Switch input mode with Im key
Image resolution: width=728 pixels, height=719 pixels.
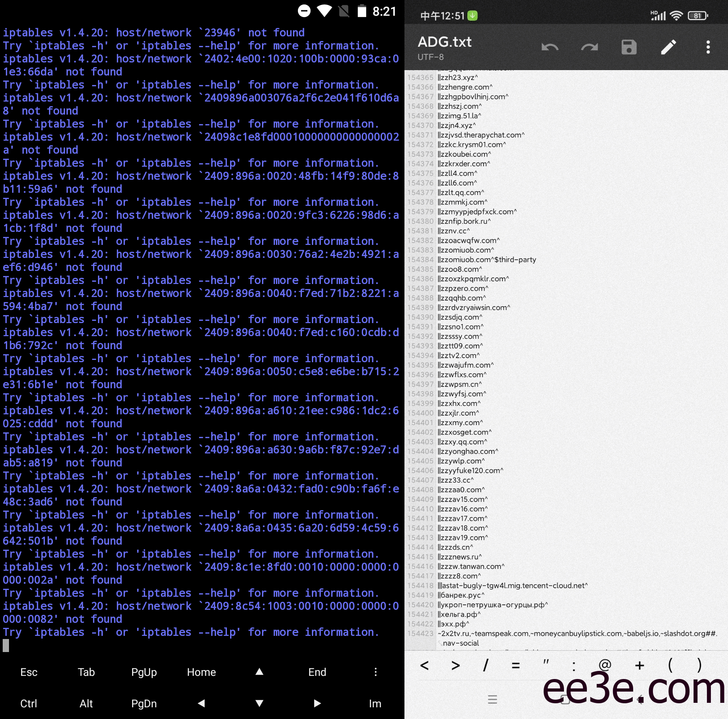375,703
